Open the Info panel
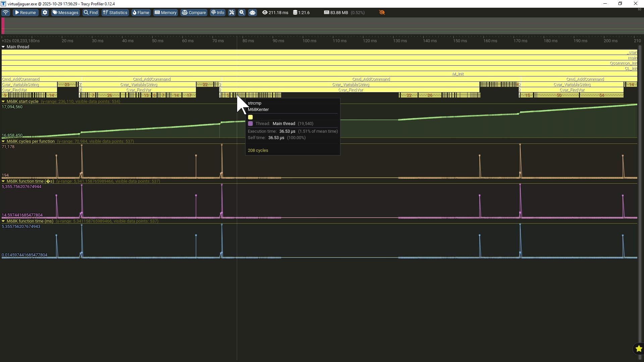644x362 pixels. 218,12
